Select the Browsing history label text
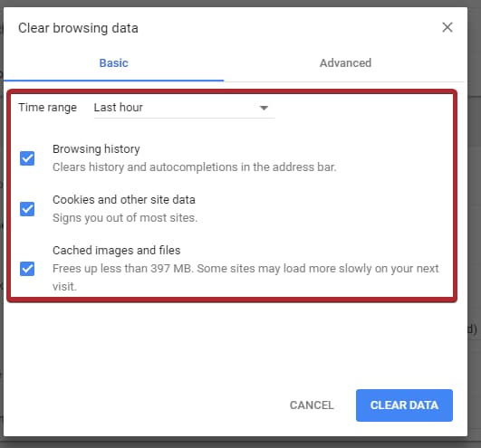481x448 pixels. [96, 149]
